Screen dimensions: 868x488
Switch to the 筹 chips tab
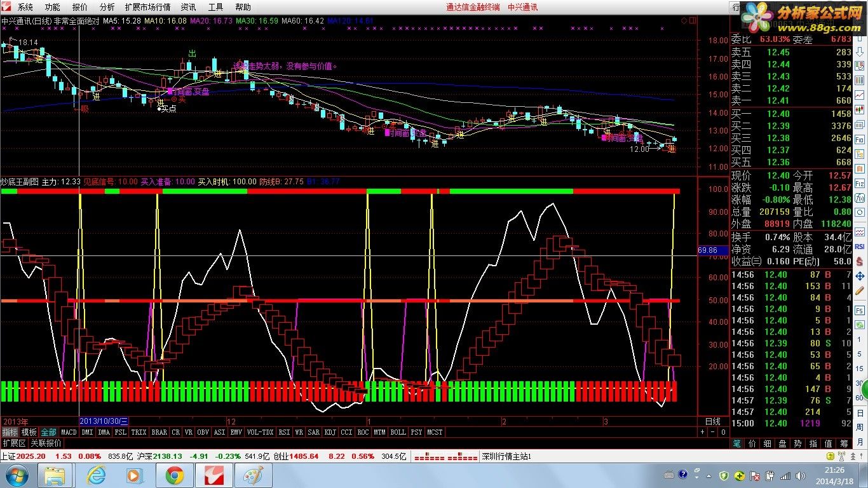(844, 444)
